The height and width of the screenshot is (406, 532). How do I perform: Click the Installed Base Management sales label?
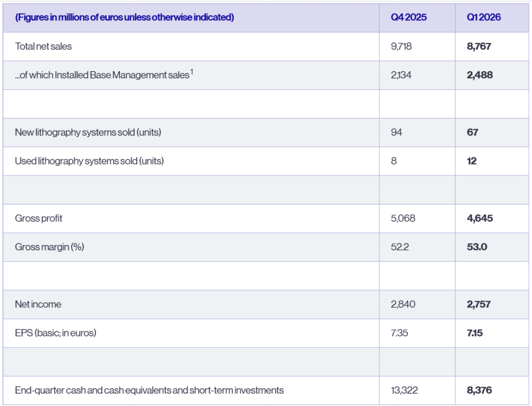click(x=102, y=75)
